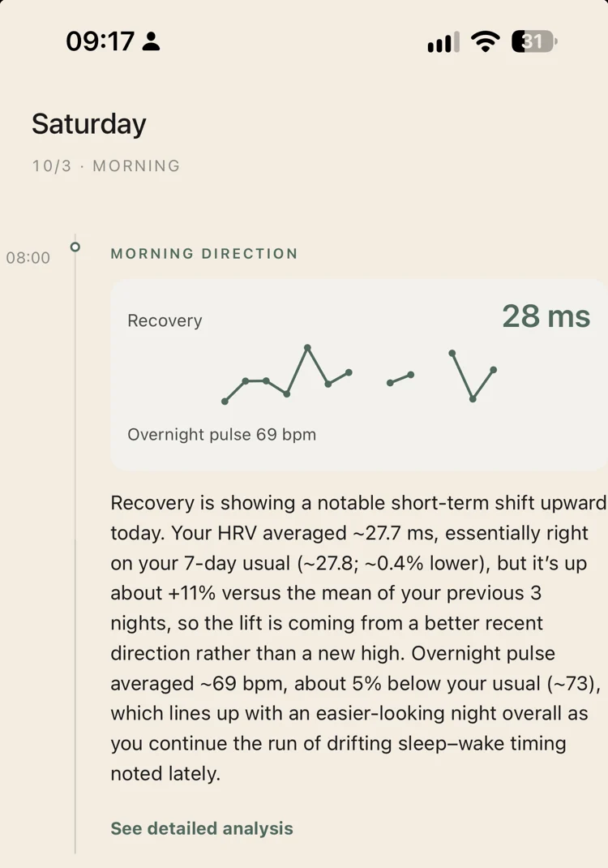Image resolution: width=608 pixels, height=868 pixels.
Task: Tap the person icon beside the clock
Action: pyautogui.click(x=151, y=41)
